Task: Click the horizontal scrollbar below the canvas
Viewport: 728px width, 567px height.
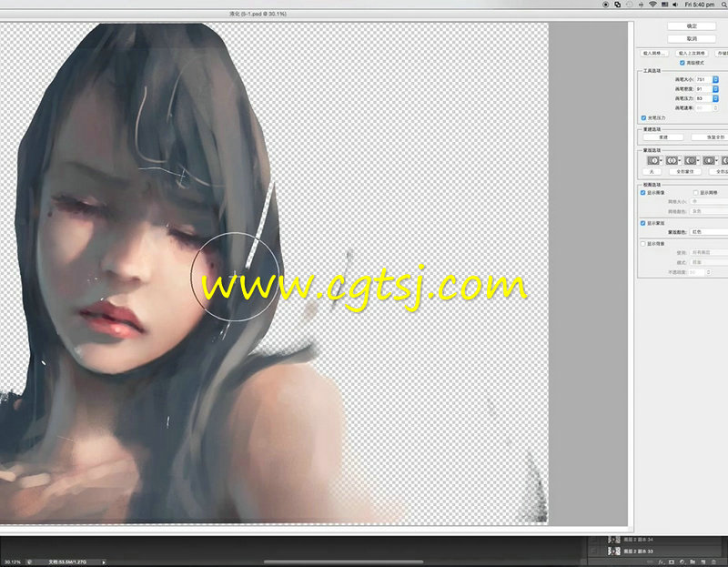Action: 343,562
